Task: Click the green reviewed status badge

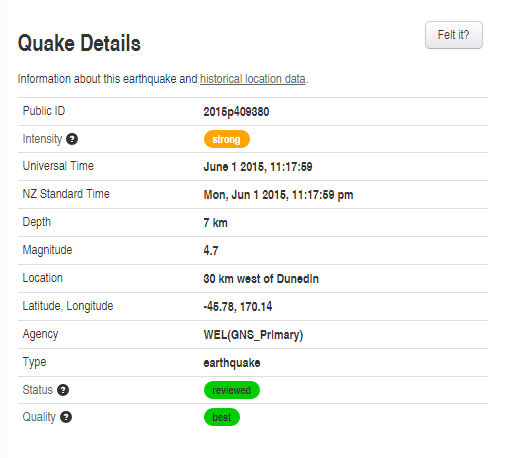Action: pyautogui.click(x=232, y=390)
